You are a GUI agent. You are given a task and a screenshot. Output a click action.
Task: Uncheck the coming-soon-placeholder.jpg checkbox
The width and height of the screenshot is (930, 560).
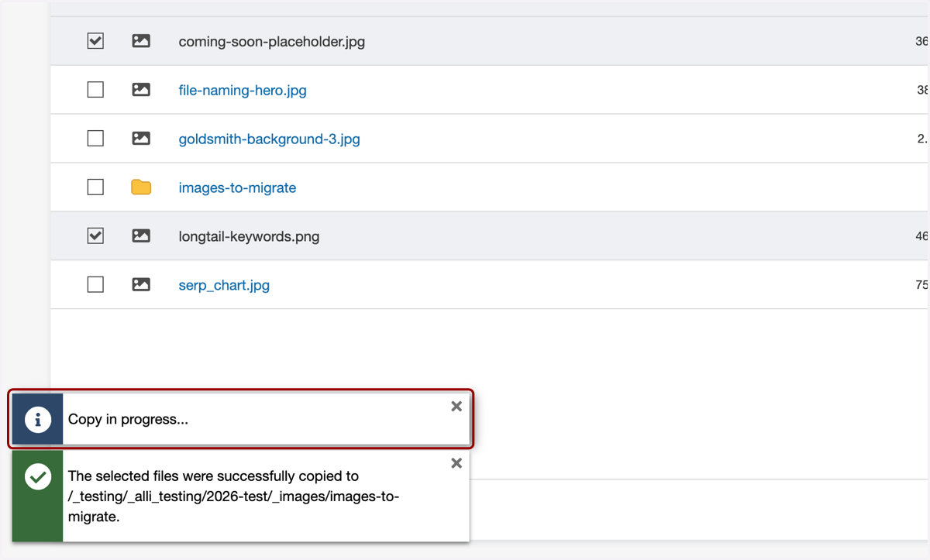click(95, 40)
